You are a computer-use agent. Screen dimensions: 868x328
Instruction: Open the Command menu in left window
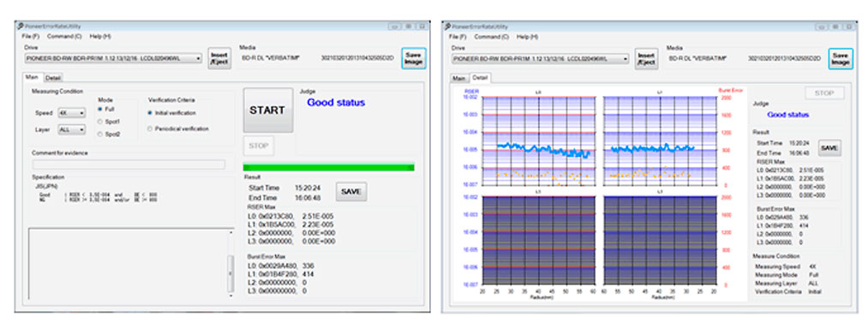coord(72,36)
